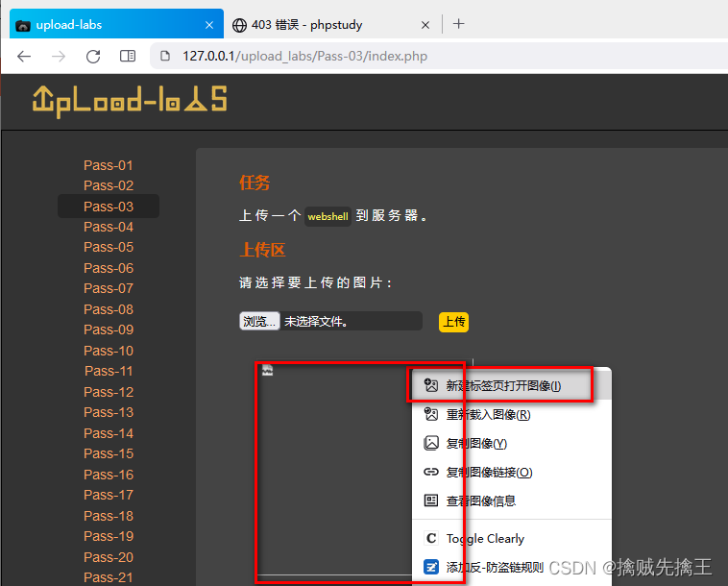Click the webshell code label
The height and width of the screenshot is (586, 728).
[x=328, y=216]
